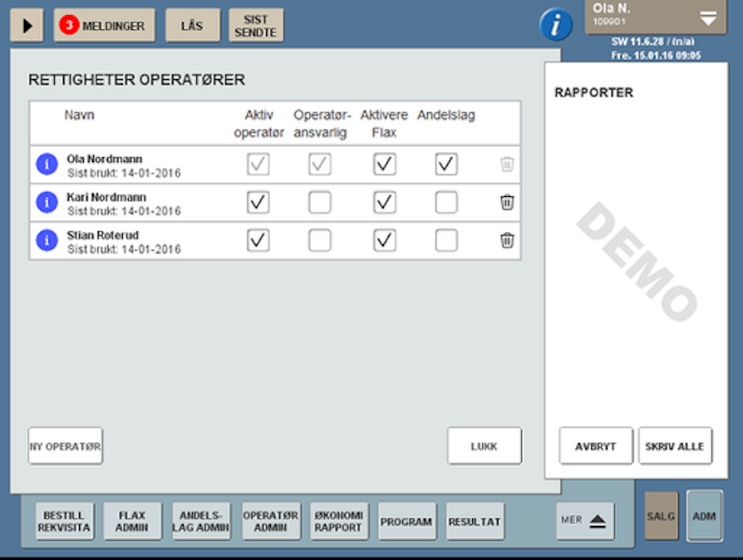Screen dimensions: 743x560
Task: Show info for Ola Nordmann
Action: 47,165
